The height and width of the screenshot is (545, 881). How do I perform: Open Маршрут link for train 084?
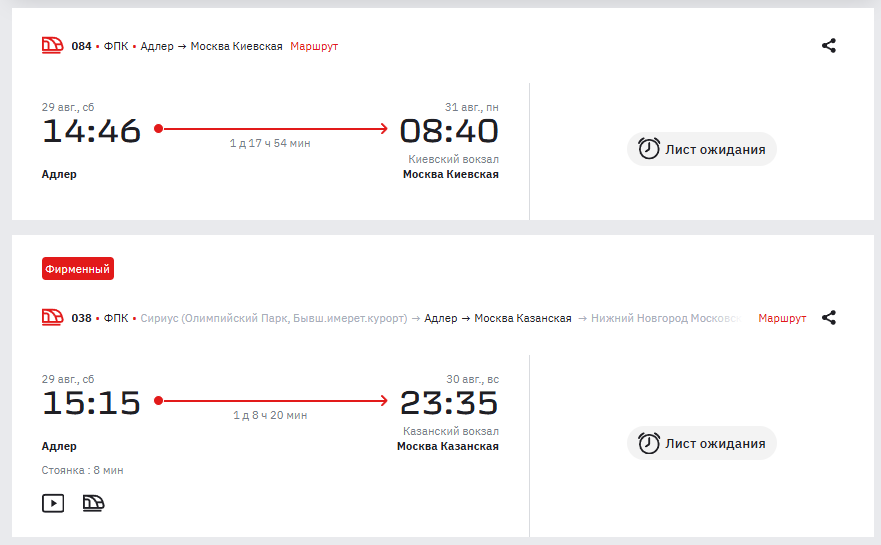coord(314,46)
